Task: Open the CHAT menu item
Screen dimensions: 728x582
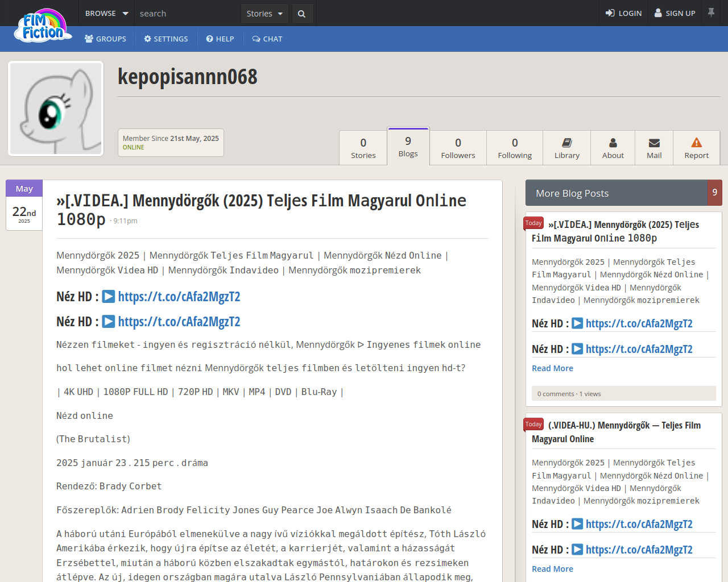Action: pyautogui.click(x=267, y=39)
